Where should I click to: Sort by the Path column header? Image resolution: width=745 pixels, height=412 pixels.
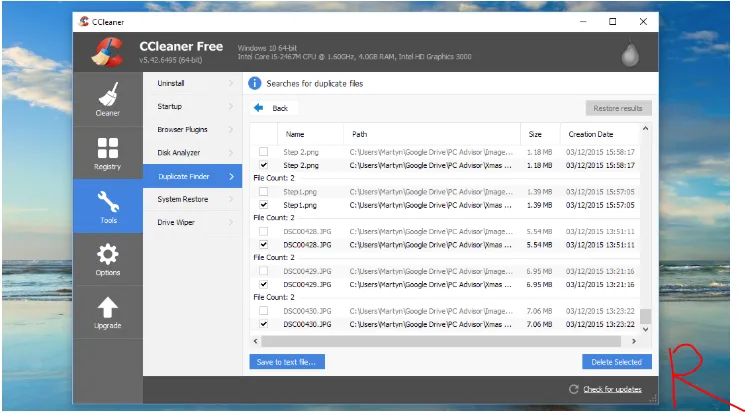432,134
